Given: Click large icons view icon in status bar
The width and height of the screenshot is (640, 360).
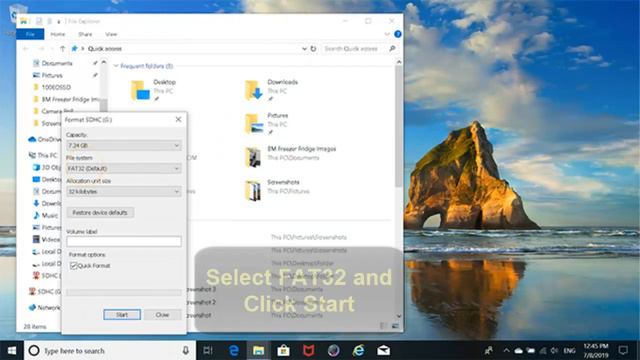Looking at the screenshot, I should point(395,326).
